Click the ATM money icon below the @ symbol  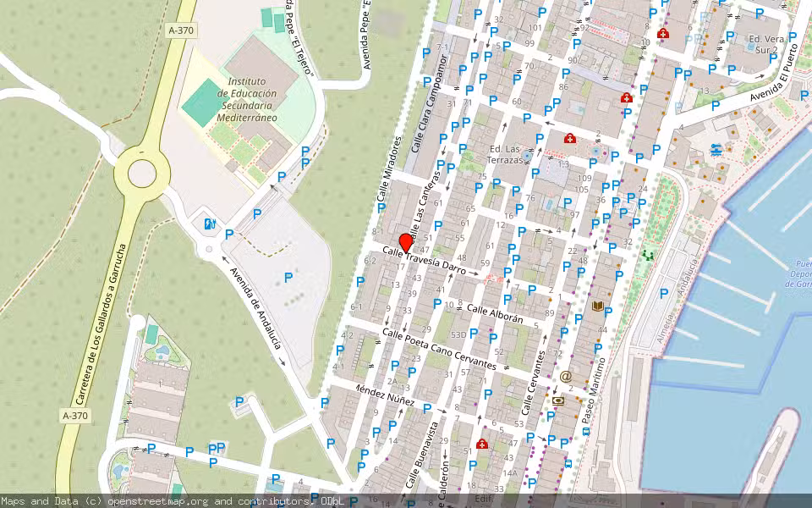(x=557, y=400)
